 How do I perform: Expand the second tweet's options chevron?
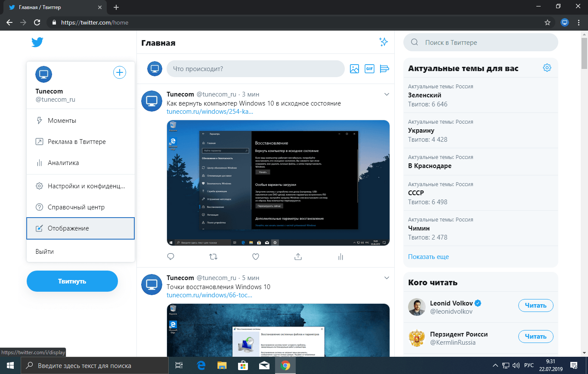[387, 277]
